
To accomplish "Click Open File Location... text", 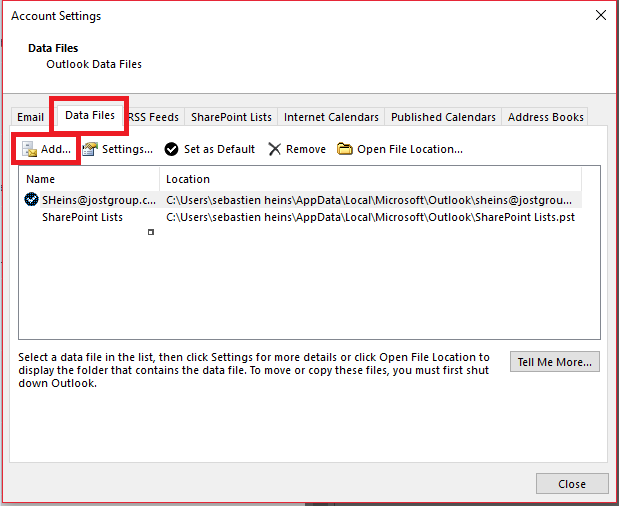I will [x=410, y=149].
